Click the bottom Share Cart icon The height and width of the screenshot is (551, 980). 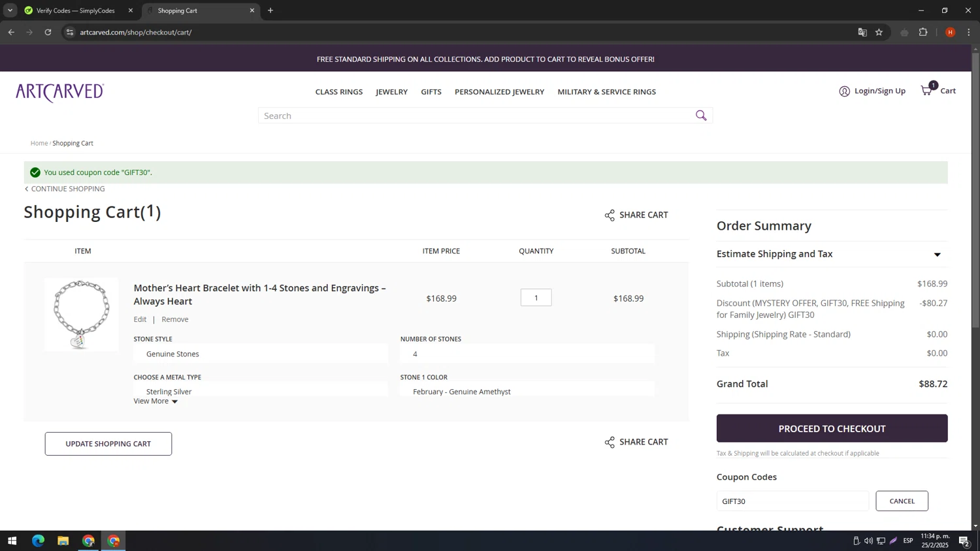(x=610, y=443)
